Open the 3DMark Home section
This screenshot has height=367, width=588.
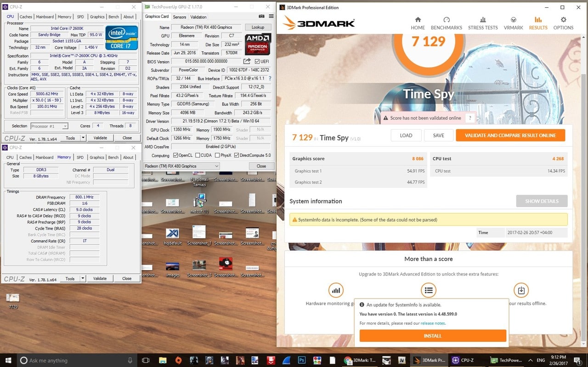(x=418, y=23)
